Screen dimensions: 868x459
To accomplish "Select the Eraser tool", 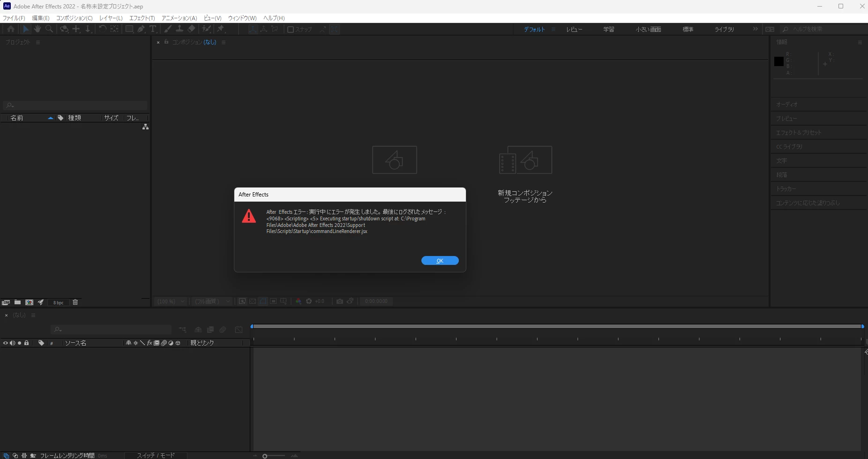I will (x=191, y=29).
